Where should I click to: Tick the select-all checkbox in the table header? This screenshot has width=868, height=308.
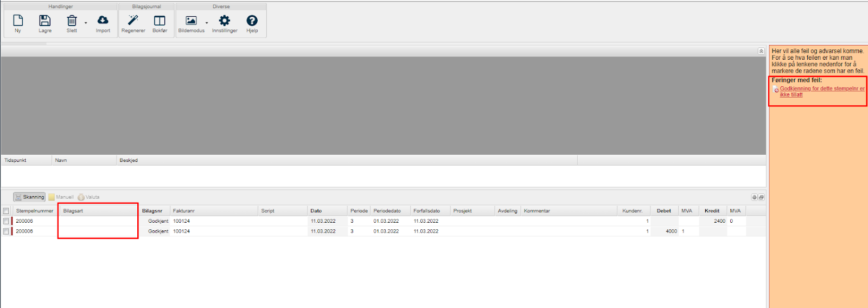click(6, 211)
